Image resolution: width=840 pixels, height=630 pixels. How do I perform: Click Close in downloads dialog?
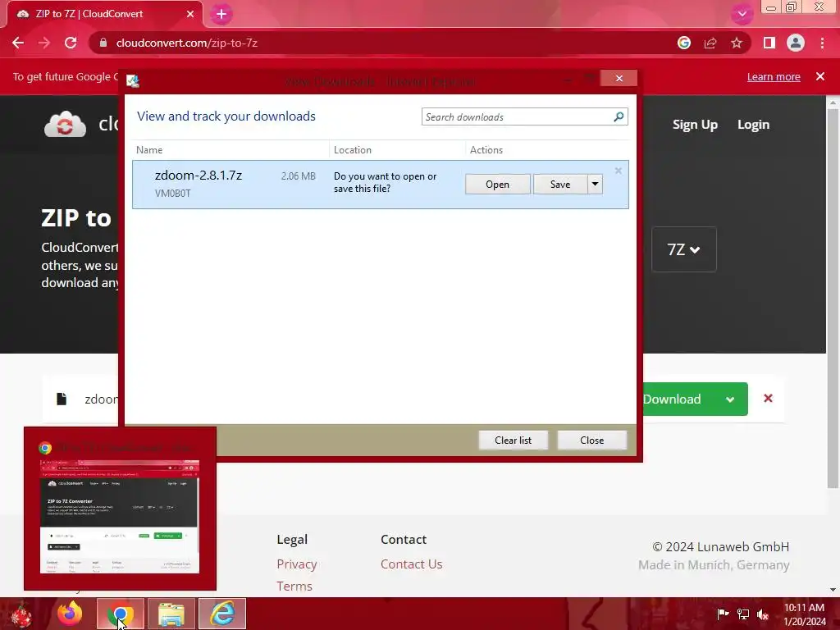tap(592, 441)
